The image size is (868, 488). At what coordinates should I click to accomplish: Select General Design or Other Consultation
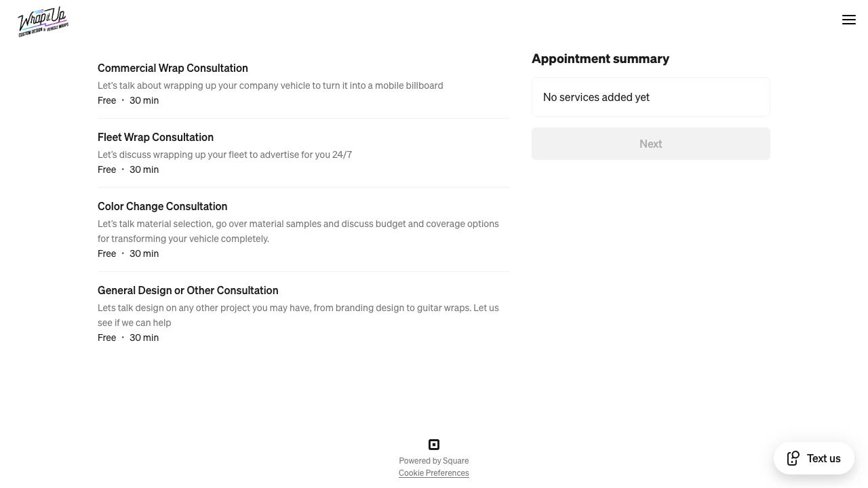coord(188,290)
